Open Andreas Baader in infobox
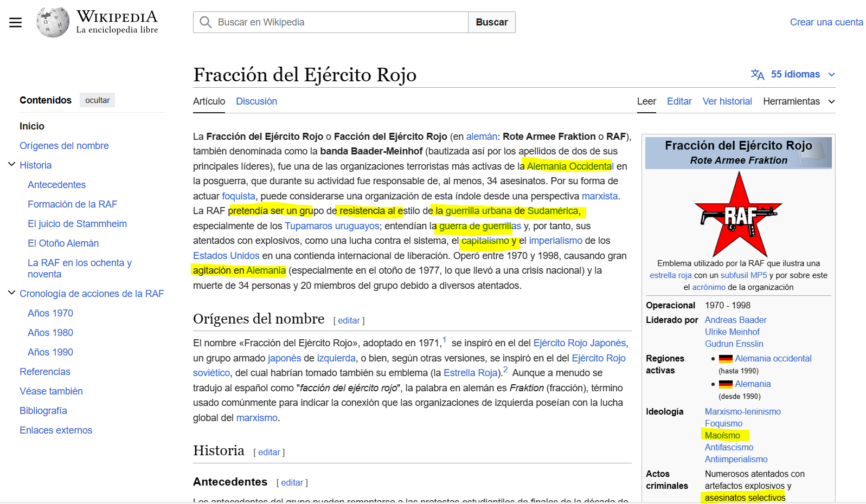 [735, 320]
